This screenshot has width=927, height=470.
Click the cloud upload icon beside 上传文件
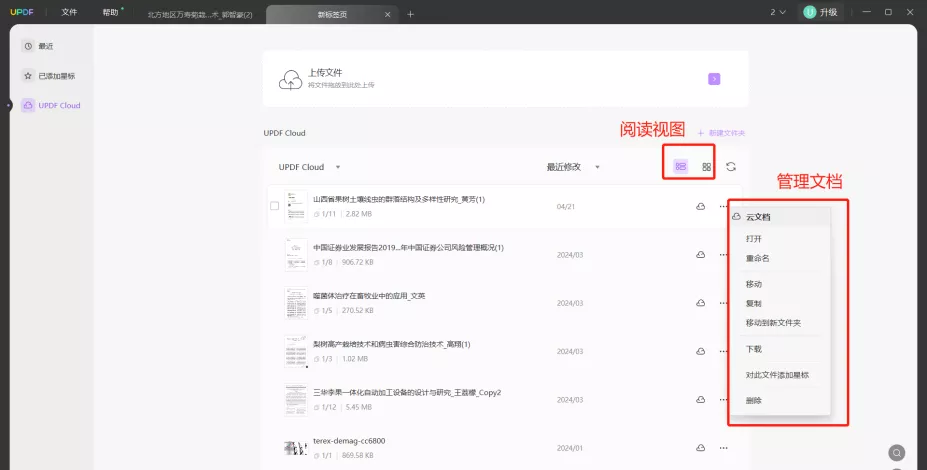point(290,79)
